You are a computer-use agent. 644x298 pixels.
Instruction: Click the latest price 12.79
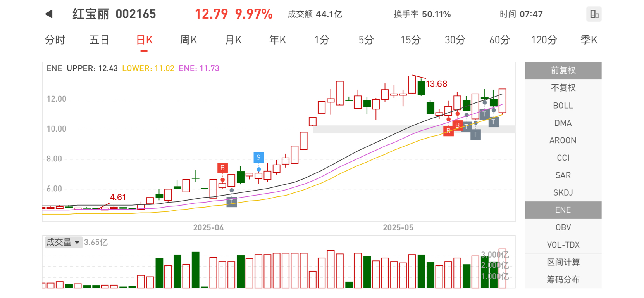(x=211, y=14)
